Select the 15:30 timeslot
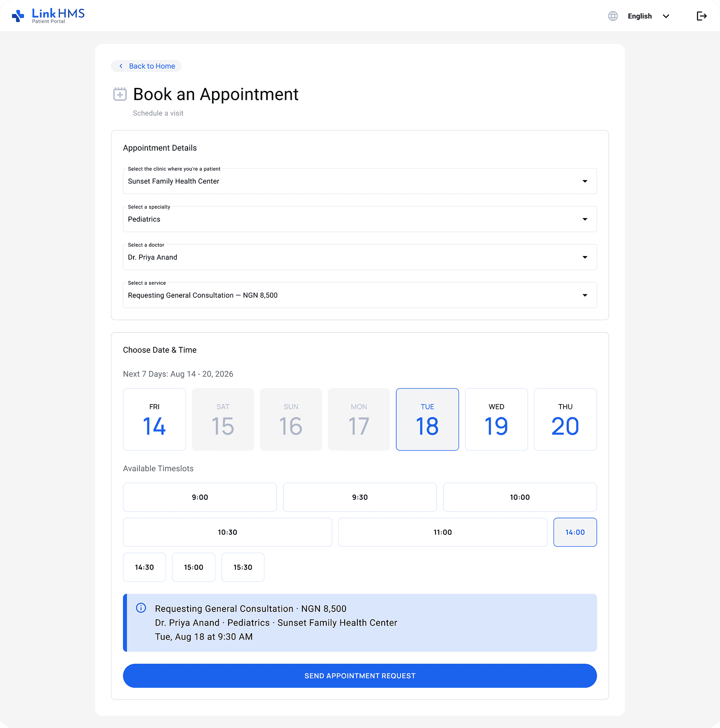Image resolution: width=720 pixels, height=728 pixels. click(243, 567)
